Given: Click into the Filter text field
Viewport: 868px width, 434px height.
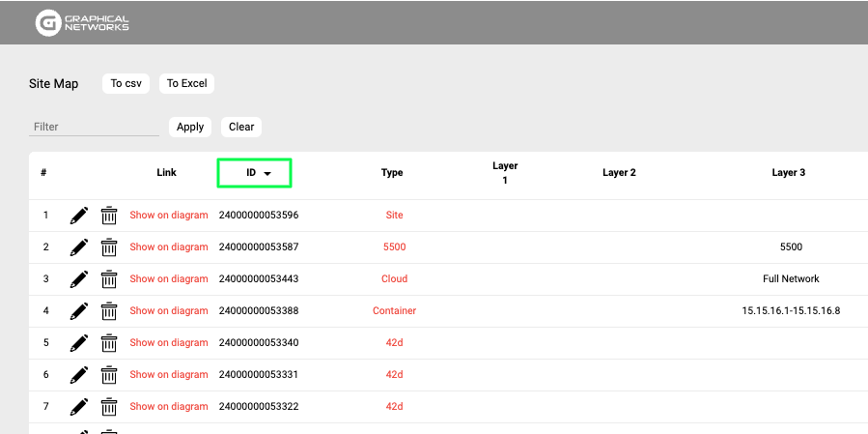Looking at the screenshot, I should (94, 127).
